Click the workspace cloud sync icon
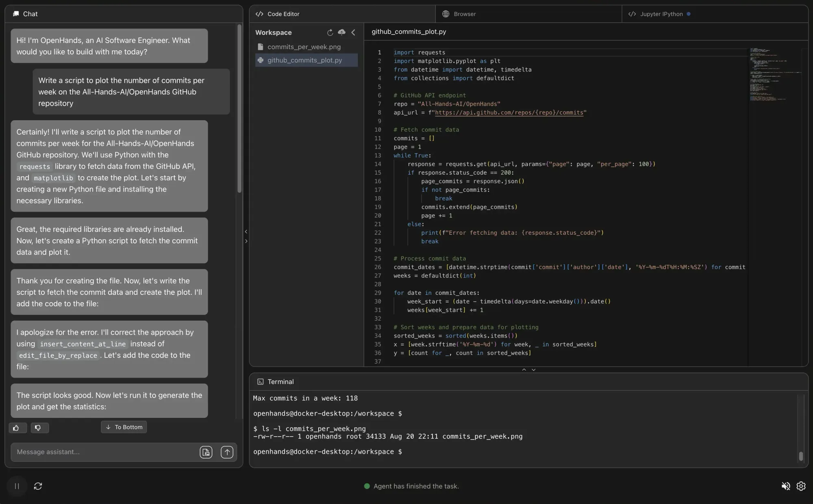Screen dimensions: 813x504 coord(342,32)
